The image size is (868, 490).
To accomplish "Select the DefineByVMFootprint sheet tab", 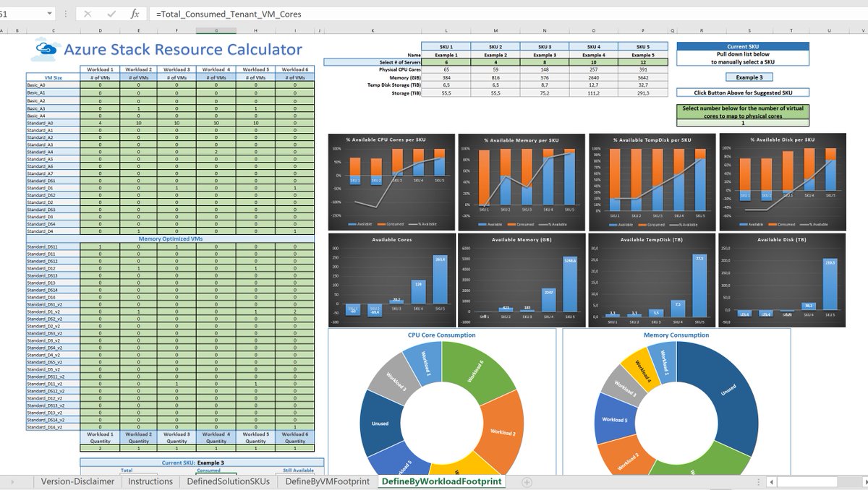I will point(327,481).
